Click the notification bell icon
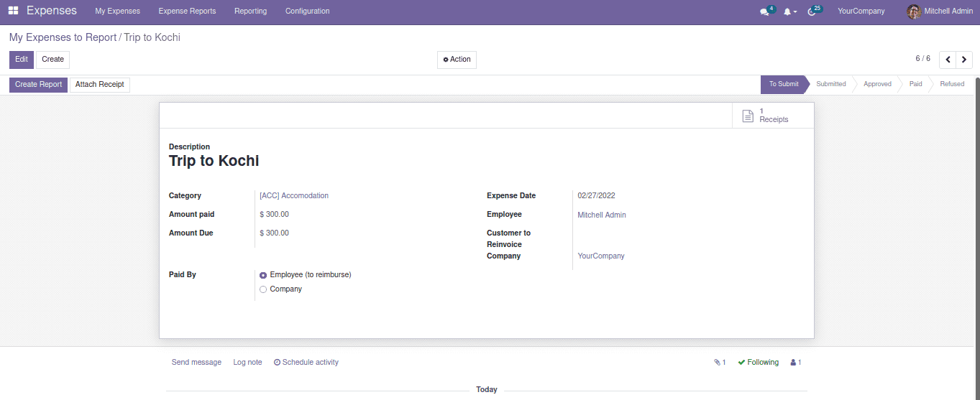The image size is (980, 400). point(788,11)
